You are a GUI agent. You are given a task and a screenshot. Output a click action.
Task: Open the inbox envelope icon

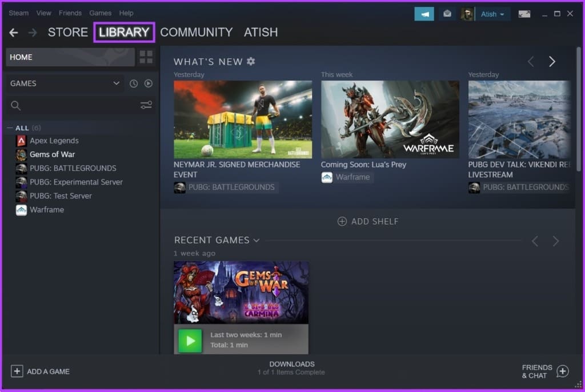point(447,14)
